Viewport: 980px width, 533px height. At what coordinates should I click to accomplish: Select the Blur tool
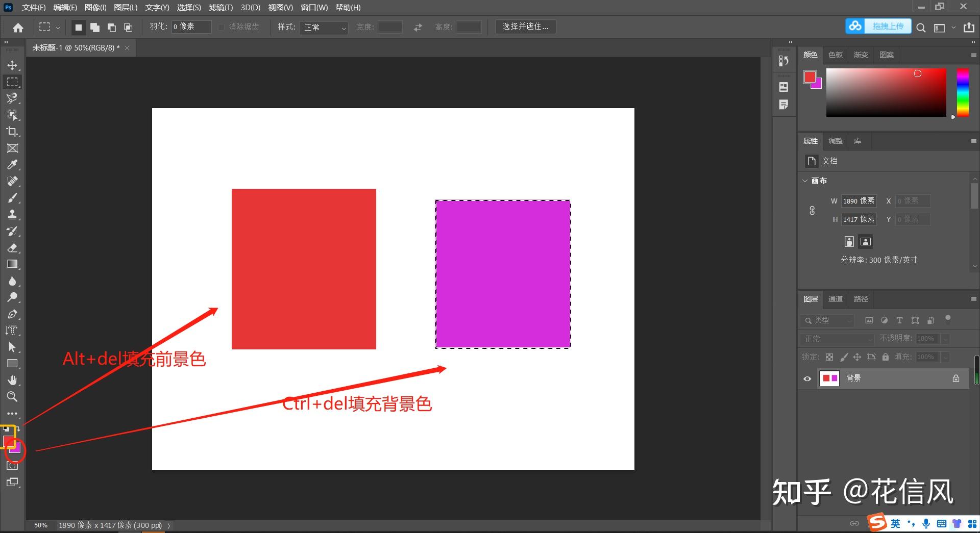click(12, 281)
